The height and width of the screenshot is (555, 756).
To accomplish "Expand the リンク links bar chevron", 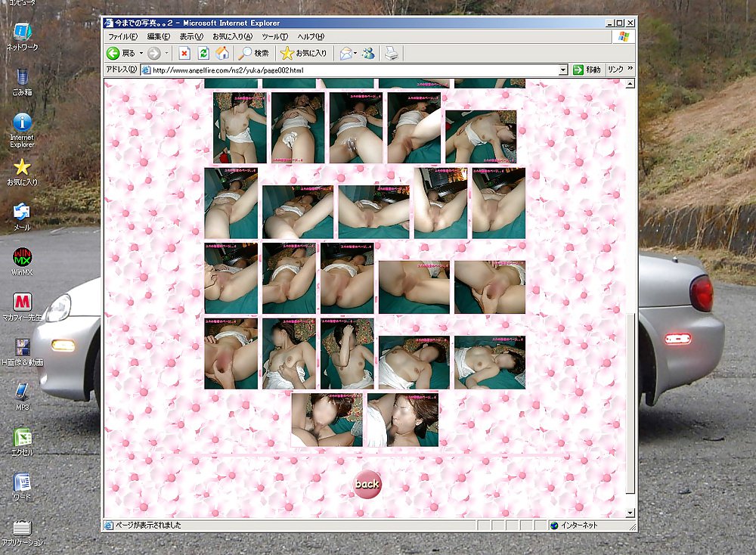I will pos(630,70).
